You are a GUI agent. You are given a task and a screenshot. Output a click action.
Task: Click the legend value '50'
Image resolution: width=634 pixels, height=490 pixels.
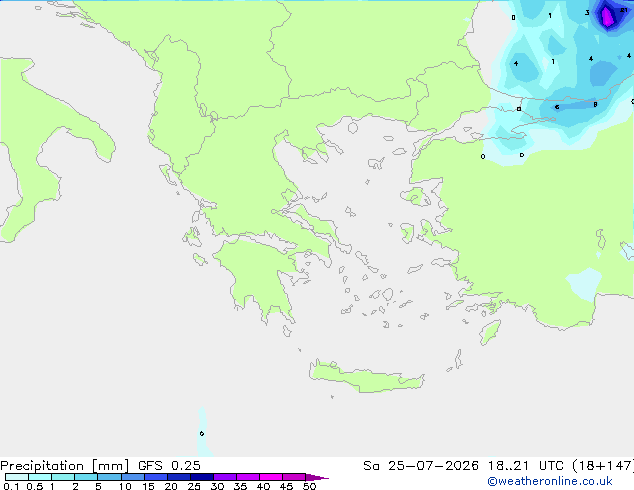tap(309, 486)
